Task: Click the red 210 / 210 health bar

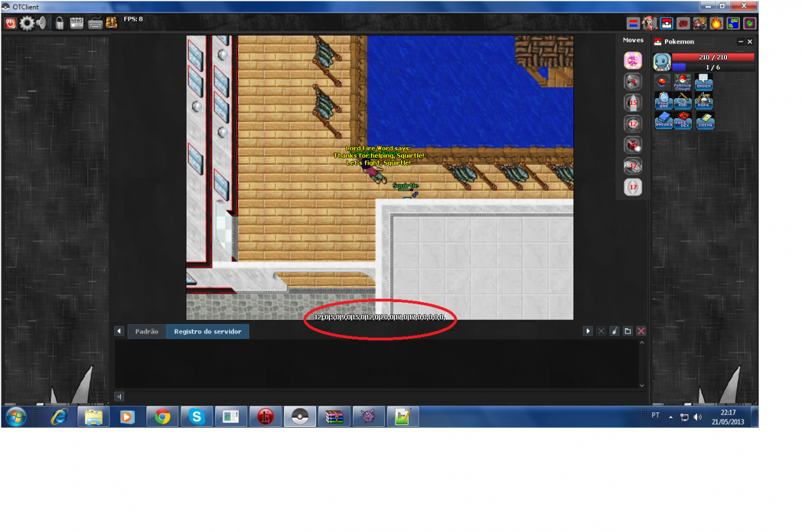Action: pyautogui.click(x=713, y=57)
